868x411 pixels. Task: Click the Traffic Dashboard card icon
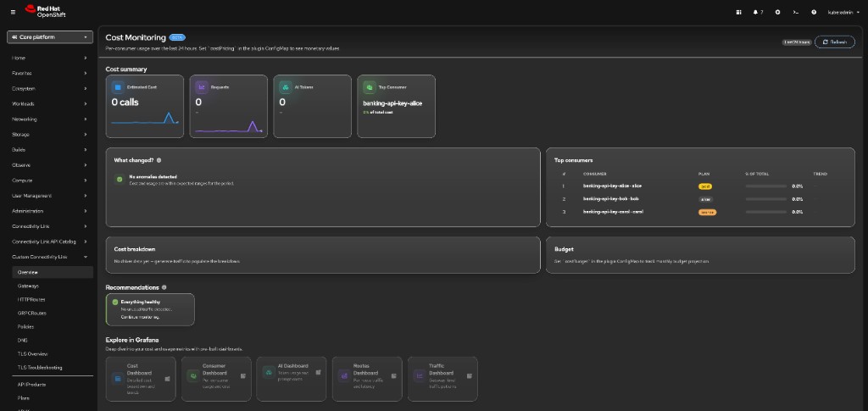click(x=420, y=375)
